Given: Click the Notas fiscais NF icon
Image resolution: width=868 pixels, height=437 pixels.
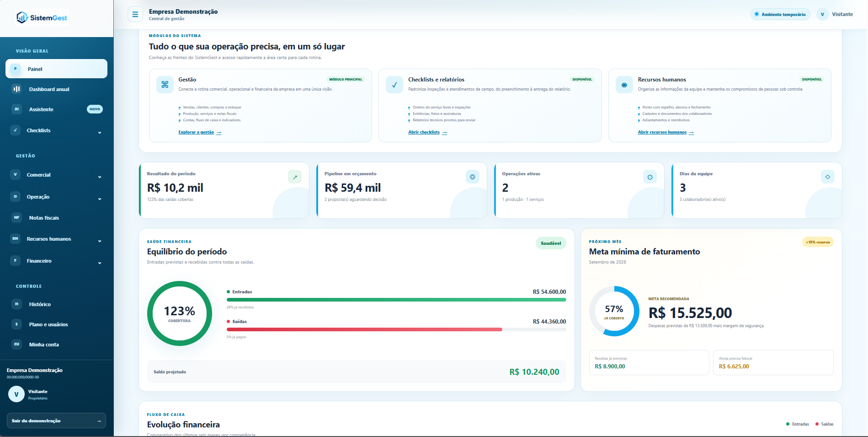Looking at the screenshot, I should tap(16, 217).
